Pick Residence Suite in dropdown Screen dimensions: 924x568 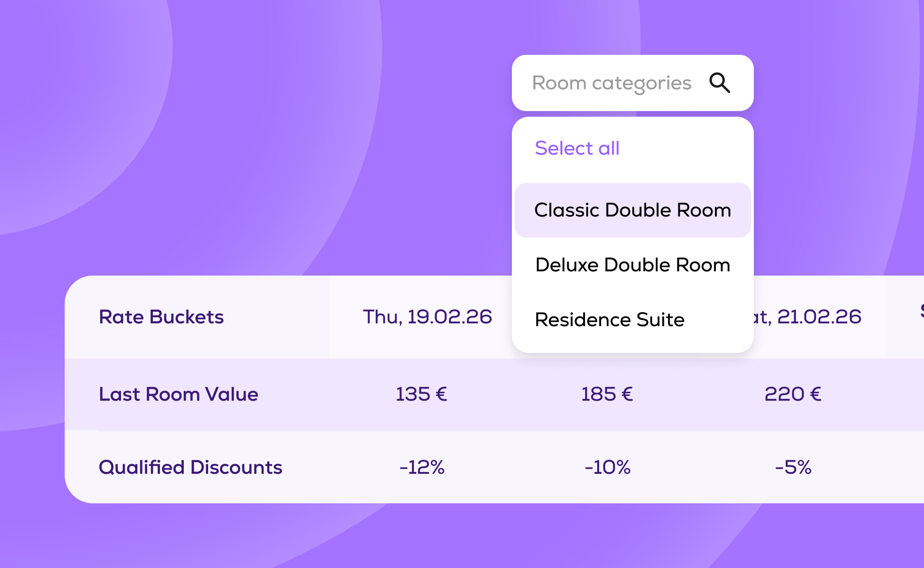pos(609,320)
